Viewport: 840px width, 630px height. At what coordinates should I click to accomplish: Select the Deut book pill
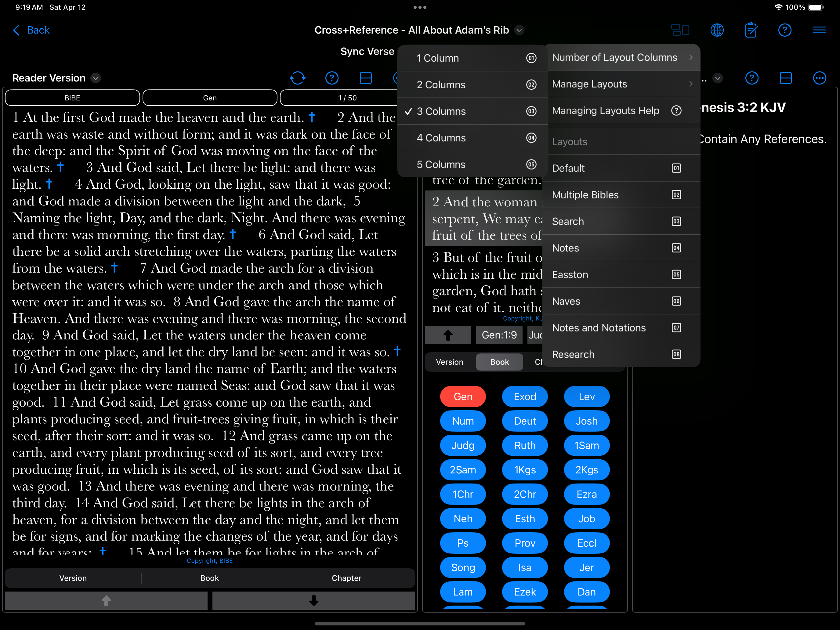(525, 421)
